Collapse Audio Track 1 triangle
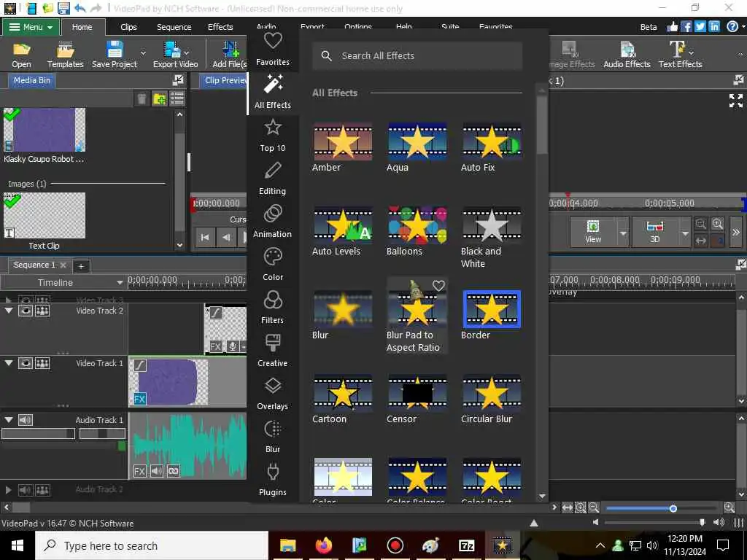 pos(9,419)
